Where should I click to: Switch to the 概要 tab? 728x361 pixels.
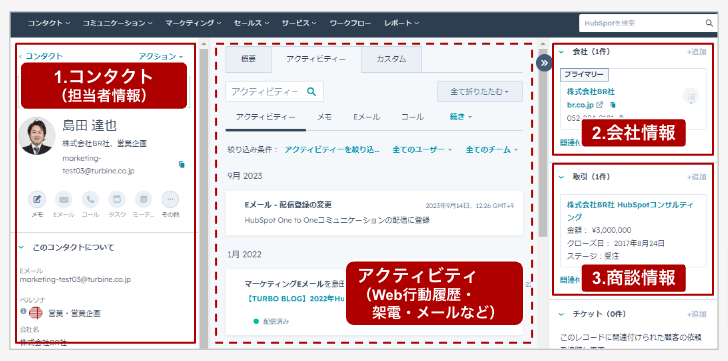(248, 59)
